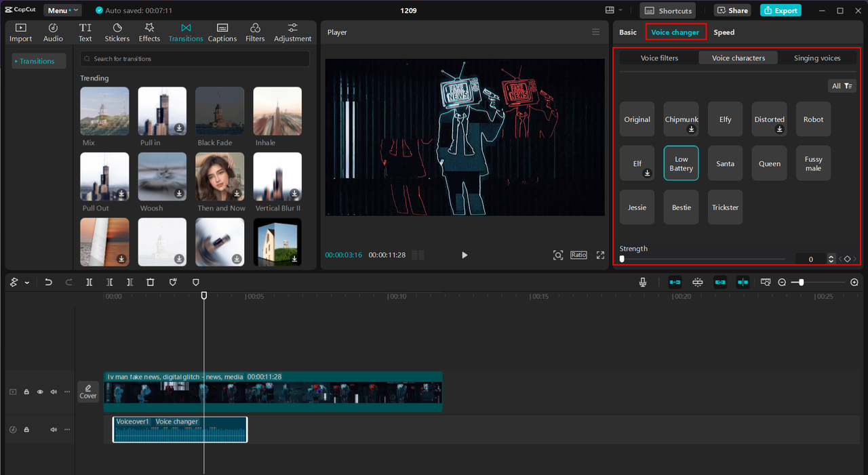
Task: Delete the selected clip with trash icon
Action: 151,282
